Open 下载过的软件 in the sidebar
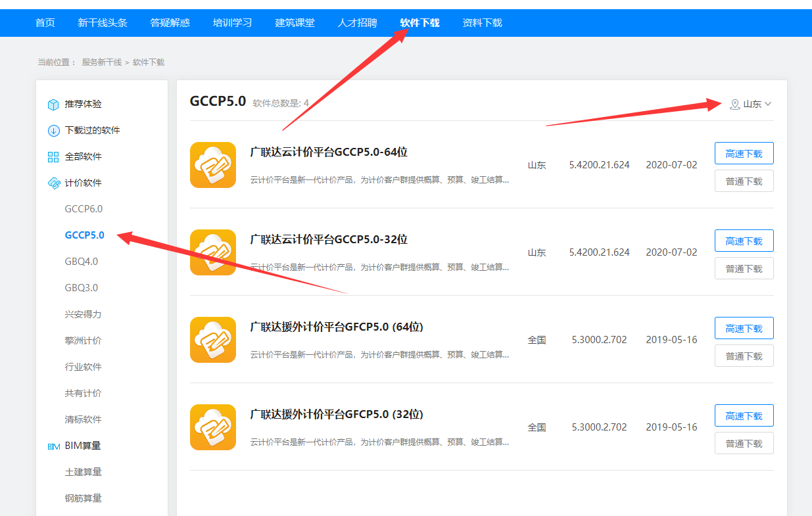 [93, 130]
